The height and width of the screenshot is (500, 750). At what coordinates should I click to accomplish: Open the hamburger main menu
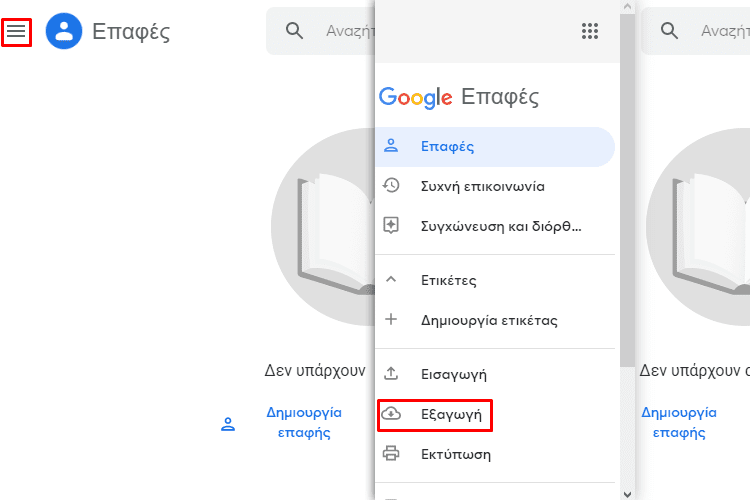[x=16, y=32]
